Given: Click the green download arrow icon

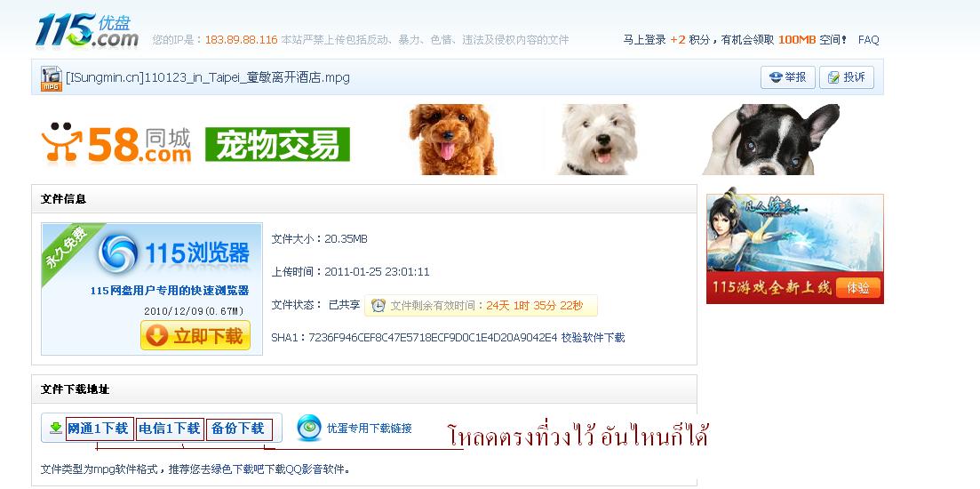Looking at the screenshot, I should click(x=56, y=429).
